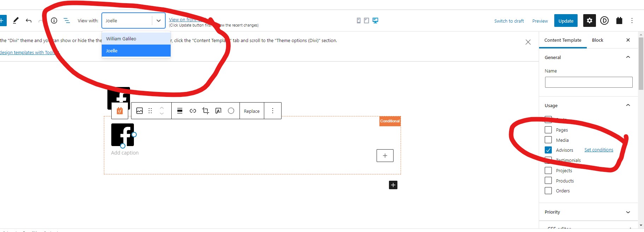Switch to tablet preview icon
Image resolution: width=644 pixels, height=232 pixels.
tap(366, 21)
